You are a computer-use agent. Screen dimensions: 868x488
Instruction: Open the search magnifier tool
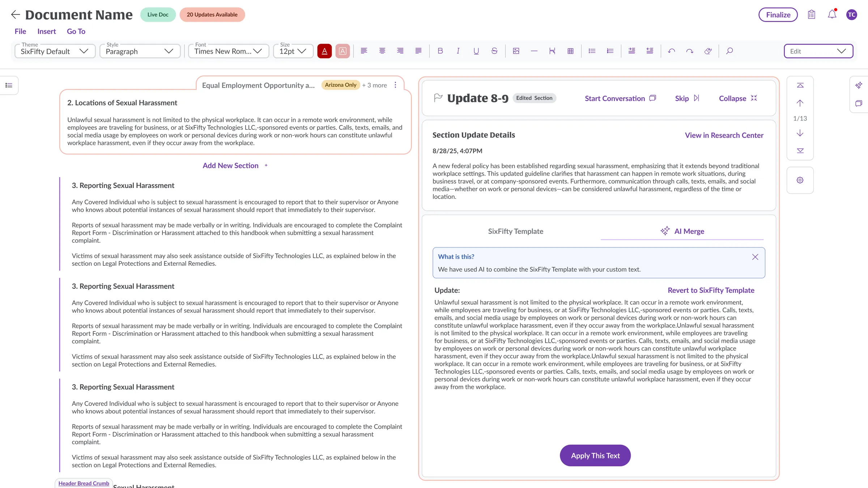pos(729,51)
